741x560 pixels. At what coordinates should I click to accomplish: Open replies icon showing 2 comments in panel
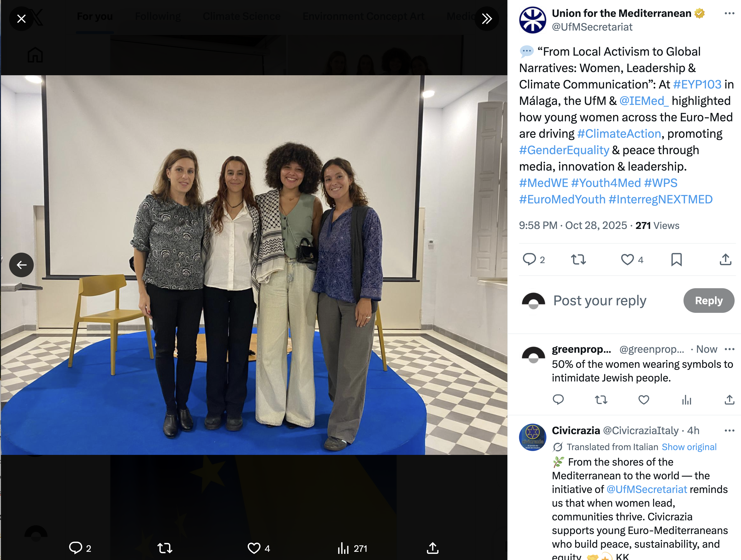[529, 260]
